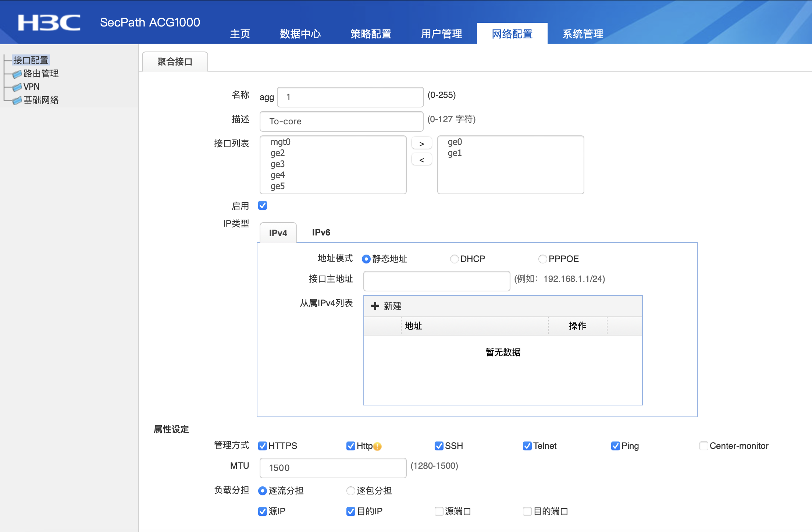The image size is (812, 532).
Task: Move interface left with < arrow
Action: coord(421,160)
